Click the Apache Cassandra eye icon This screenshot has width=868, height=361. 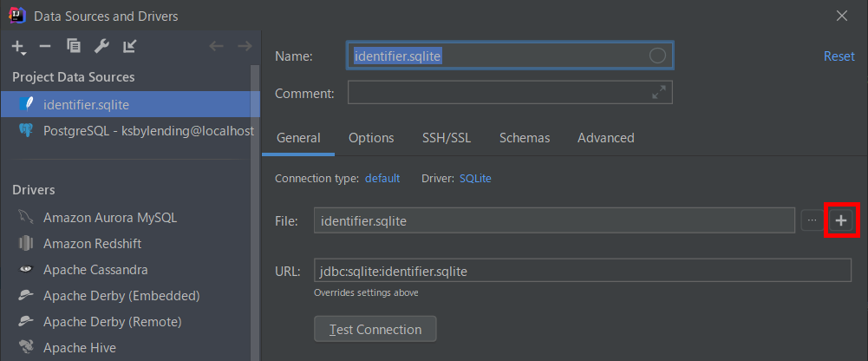click(x=25, y=270)
